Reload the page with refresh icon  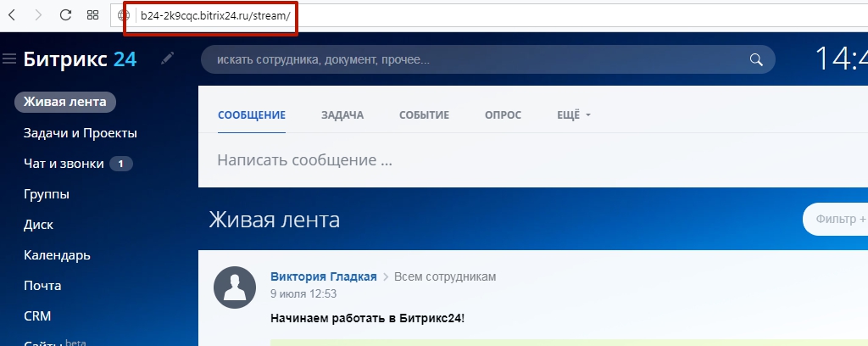(x=65, y=15)
